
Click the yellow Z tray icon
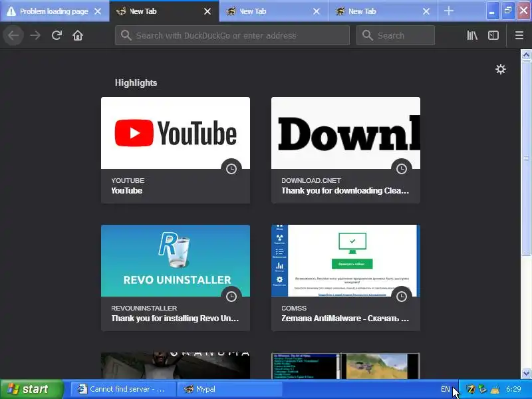(471, 389)
